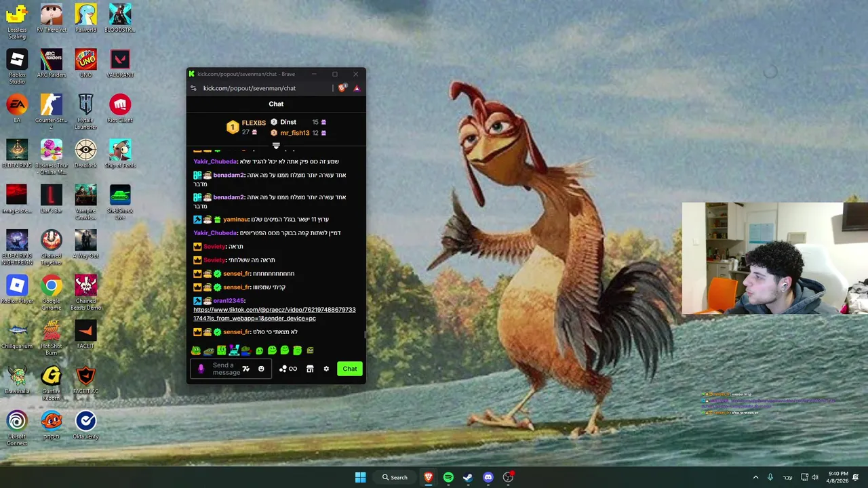
Task: Open the Palworld desktop icon
Action: pyautogui.click(x=85, y=18)
